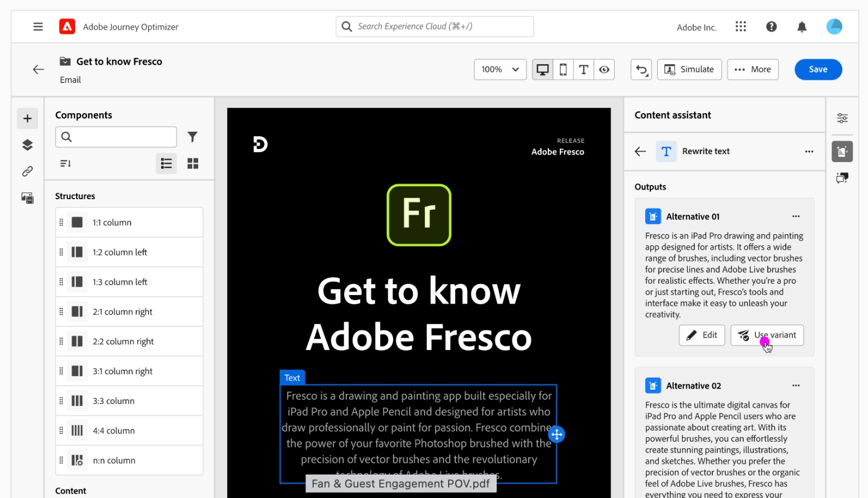Screen dimensions: 868x498
Task: Select the 1:2 column left structure
Action: [x=129, y=252]
